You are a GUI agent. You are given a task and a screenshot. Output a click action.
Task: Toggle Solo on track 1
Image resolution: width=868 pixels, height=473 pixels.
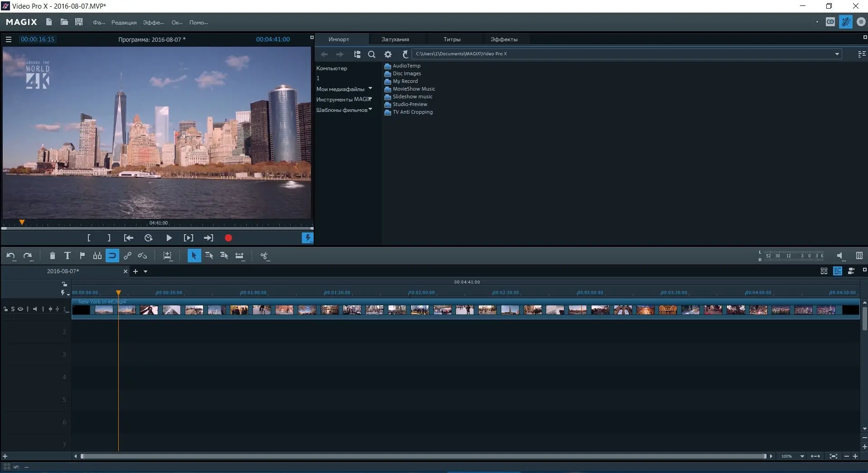pyautogui.click(x=13, y=309)
